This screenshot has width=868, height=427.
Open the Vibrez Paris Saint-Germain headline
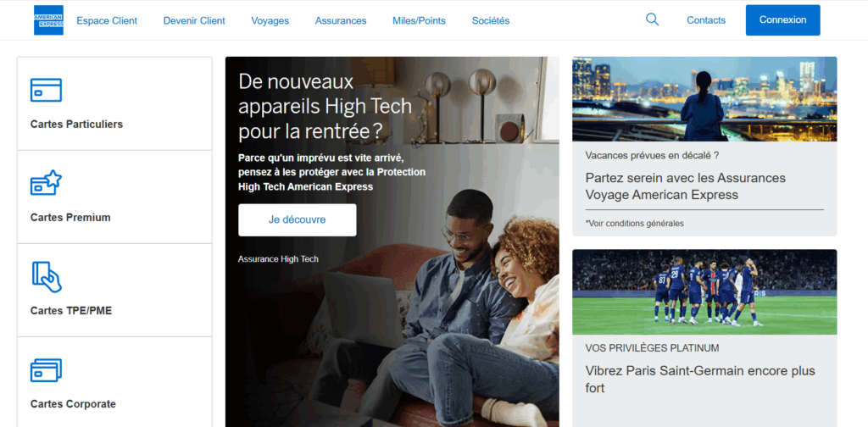pos(700,380)
